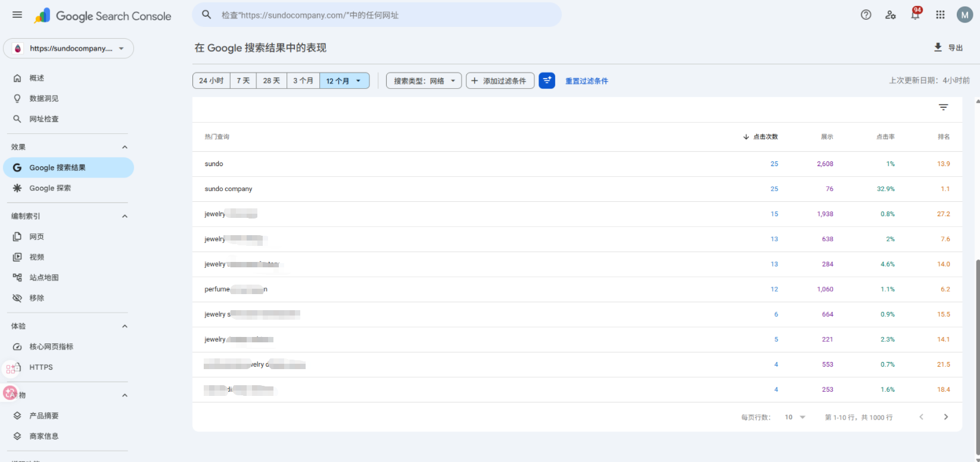Click the page title 在 Google 搜索结果中的表现
This screenshot has height=462, width=980.
tap(260, 48)
